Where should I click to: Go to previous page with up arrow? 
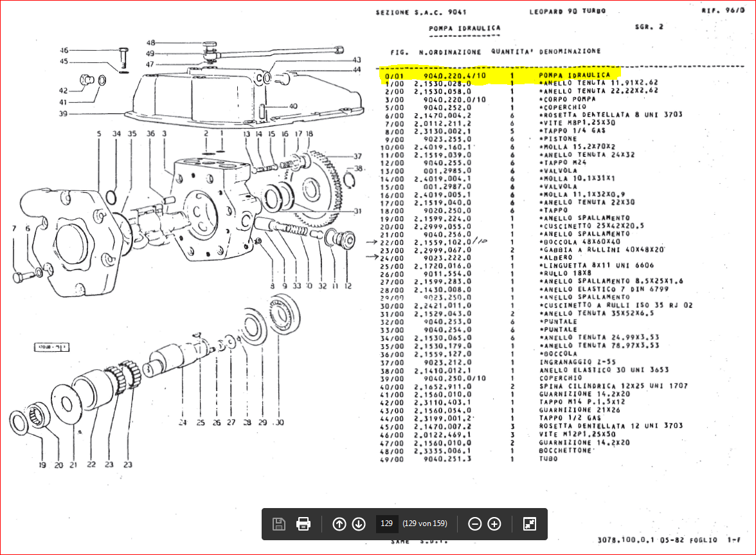click(339, 523)
